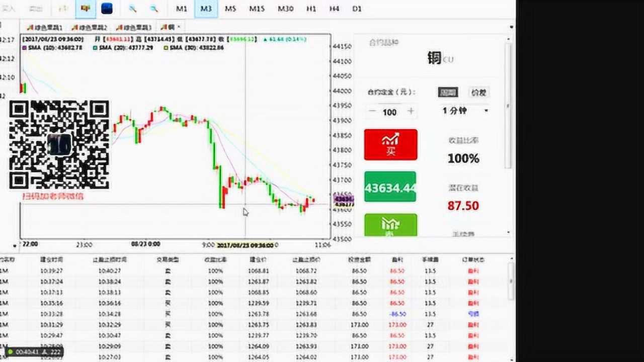Image resolution: width=644 pixels, height=362 pixels.
Task: Close the 铜 chart tab
Action: pos(179,27)
